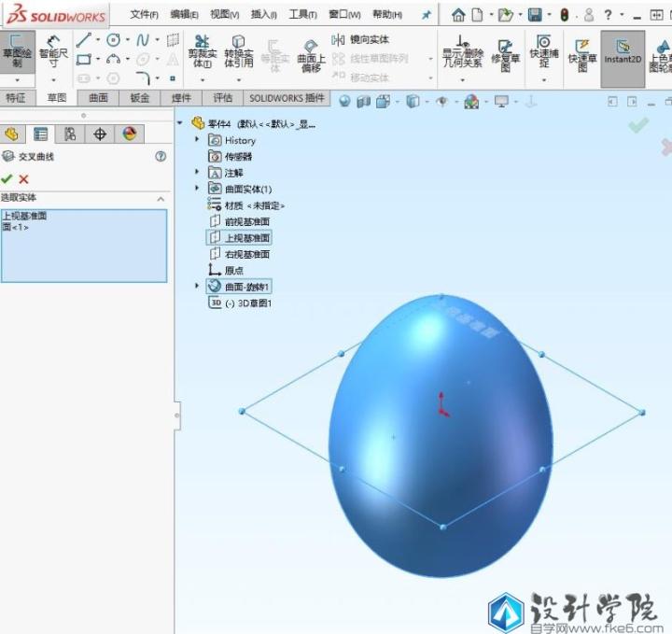Viewport: 672px width, 634px height.
Task: Click Mirror Entities (镜向实体)
Action: [360, 40]
